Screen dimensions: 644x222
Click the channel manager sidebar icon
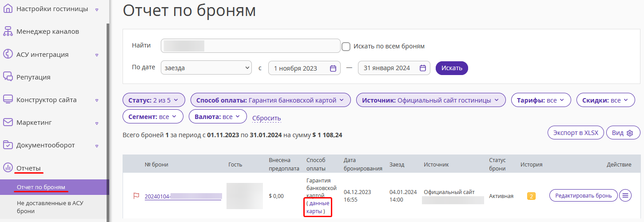[x=8, y=32]
